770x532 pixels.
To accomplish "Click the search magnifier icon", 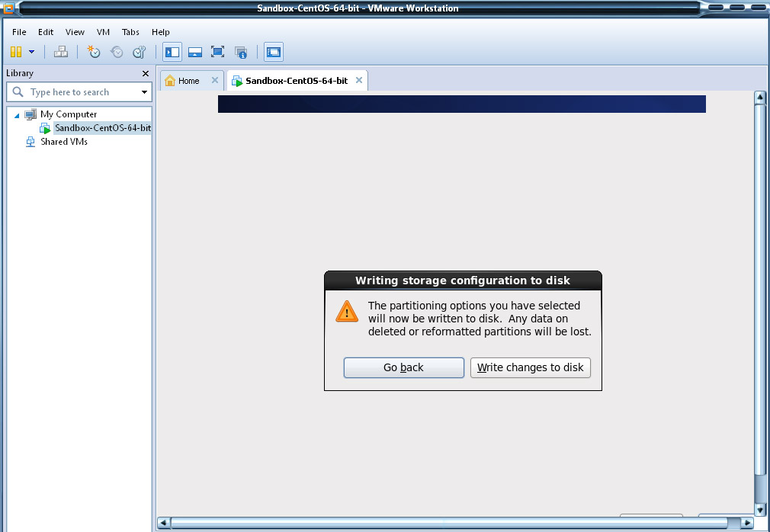I will [x=18, y=91].
